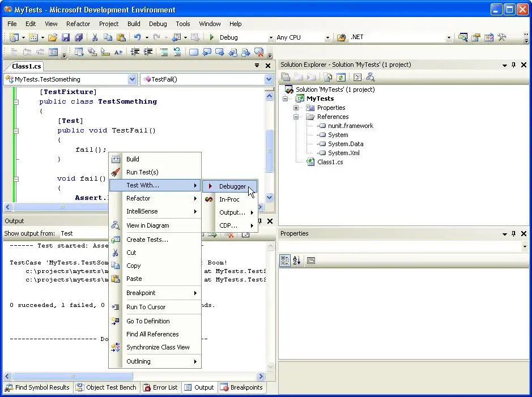Click Solution Explorer Show All Files icon
Screen dimensions: 532x397
327,77
